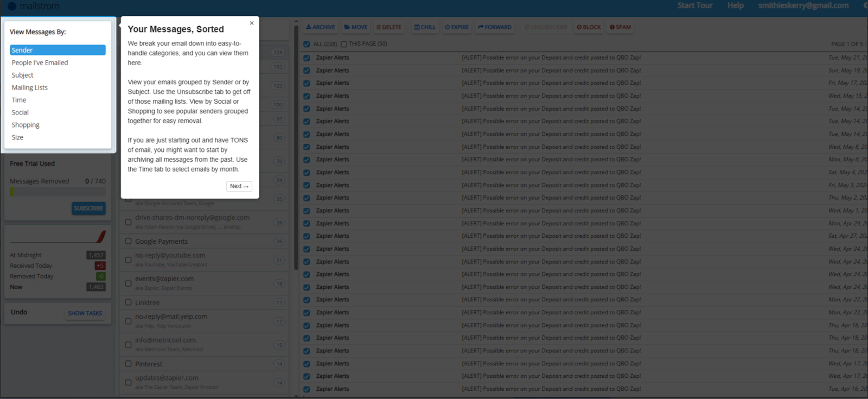Click the 228 count badge in sender list

tap(278, 53)
